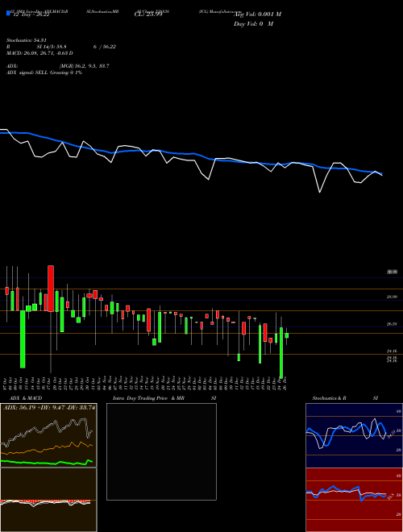Select the '12 Day = 26.22' legend text
Viewport: 403px width, 532px height.
(x=31, y=15)
